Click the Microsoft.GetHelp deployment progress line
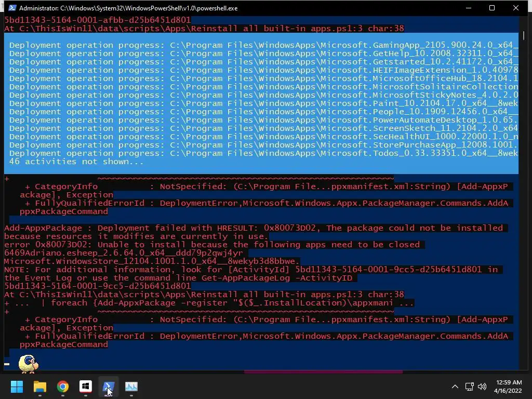The height and width of the screenshot is (399, 532). (x=263, y=54)
